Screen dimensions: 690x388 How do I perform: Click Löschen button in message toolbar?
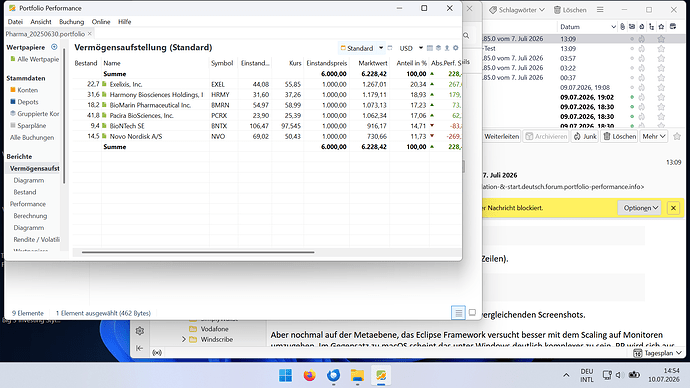(620, 136)
